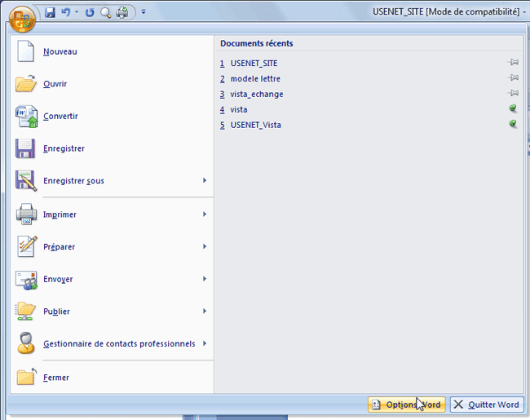Choose Ouvrir from the Office menu
Screen dimensions: 530x420
click(x=55, y=84)
